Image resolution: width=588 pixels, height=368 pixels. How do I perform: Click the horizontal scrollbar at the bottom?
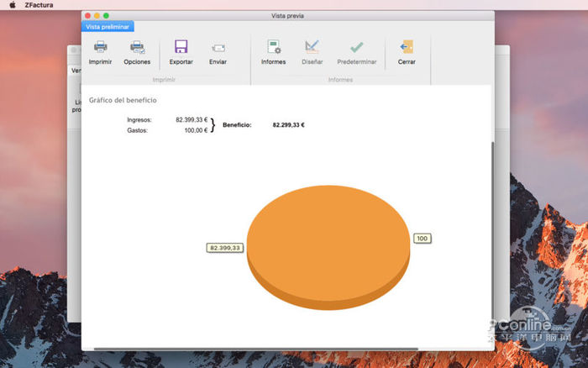[256, 348]
